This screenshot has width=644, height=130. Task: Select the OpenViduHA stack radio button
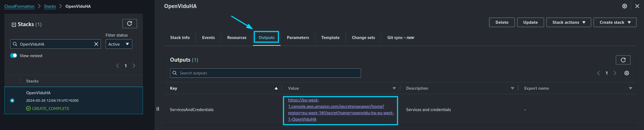click(12, 101)
